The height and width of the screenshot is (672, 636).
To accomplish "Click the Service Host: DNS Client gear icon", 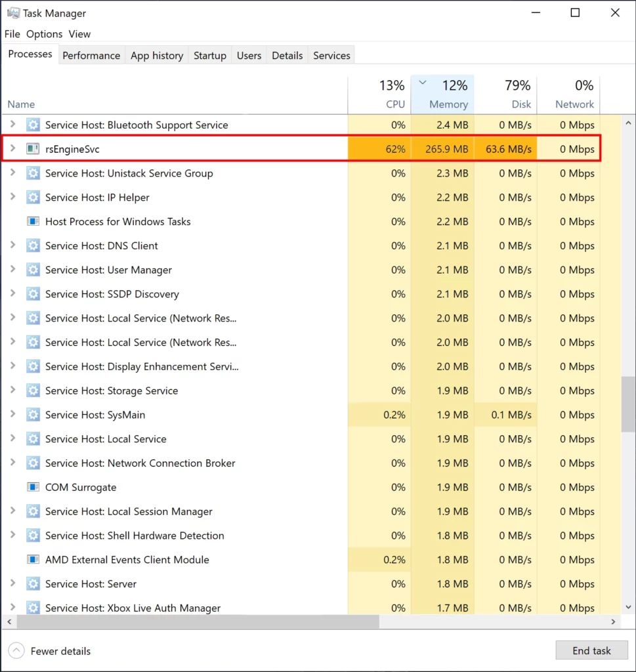I will coord(33,245).
